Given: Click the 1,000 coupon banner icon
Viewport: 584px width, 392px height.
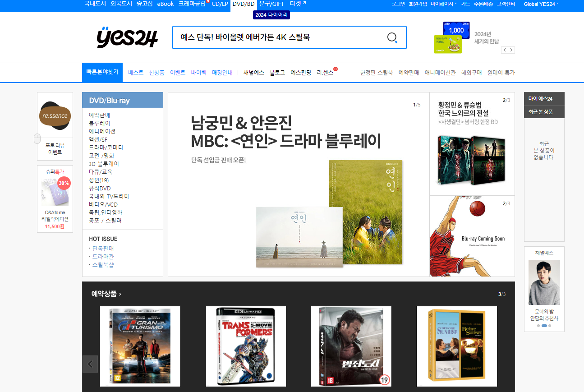Looking at the screenshot, I should coord(456,30).
